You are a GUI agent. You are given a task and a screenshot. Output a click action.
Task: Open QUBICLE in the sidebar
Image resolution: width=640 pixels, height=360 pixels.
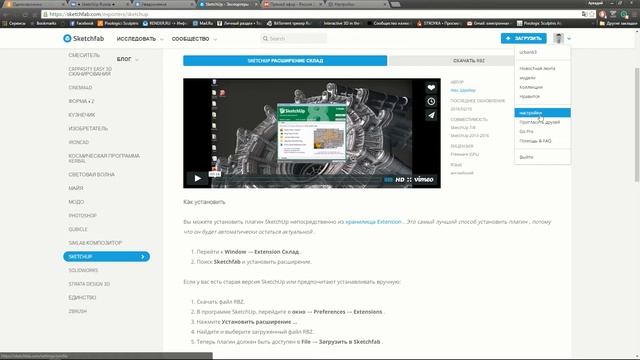click(78, 229)
